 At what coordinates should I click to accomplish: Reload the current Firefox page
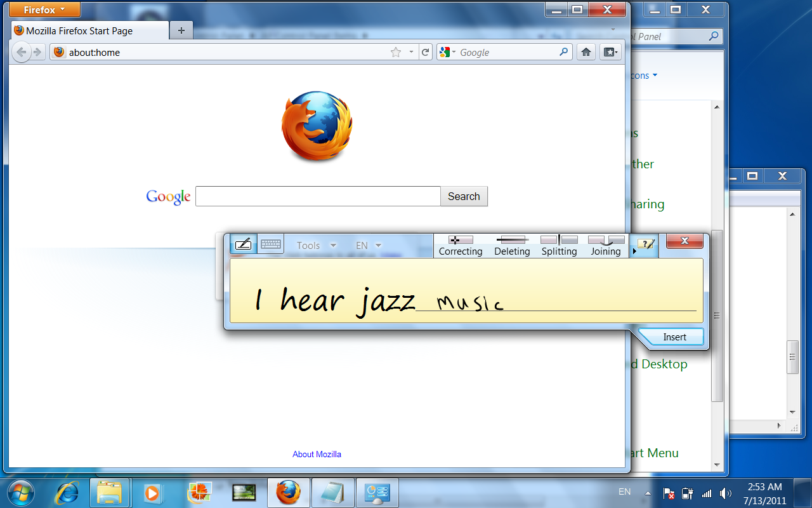(x=426, y=52)
